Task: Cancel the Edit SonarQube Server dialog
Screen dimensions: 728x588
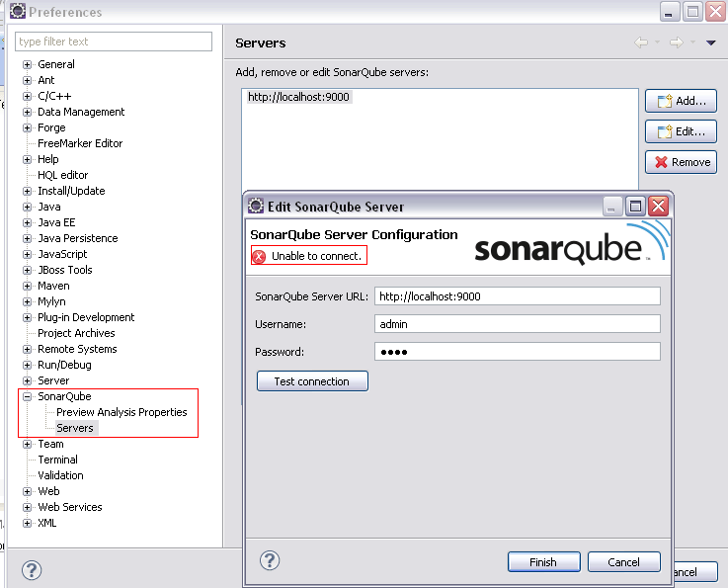Action: point(623,562)
